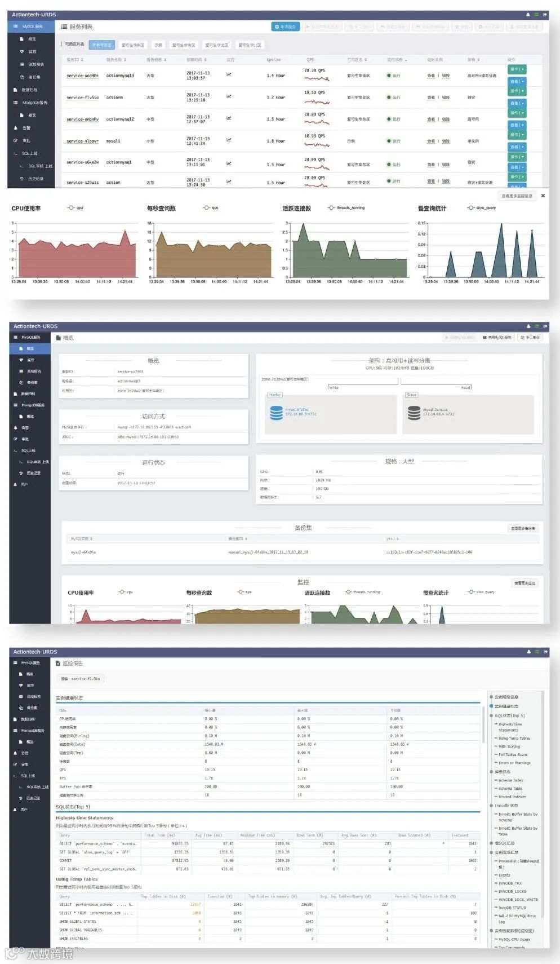The image size is (560, 964).
Task: Open MongoDB服务 menu in service list sidebar
Action: click(x=31, y=103)
